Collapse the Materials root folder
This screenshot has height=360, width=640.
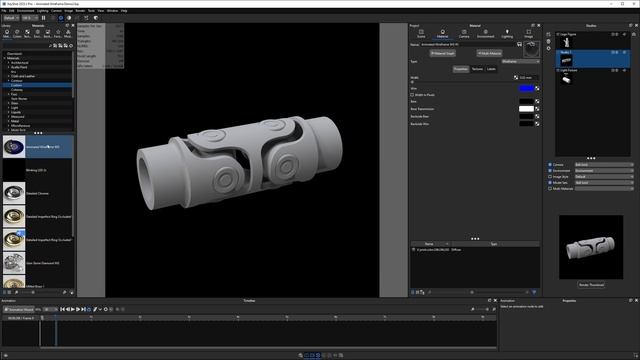[4, 58]
